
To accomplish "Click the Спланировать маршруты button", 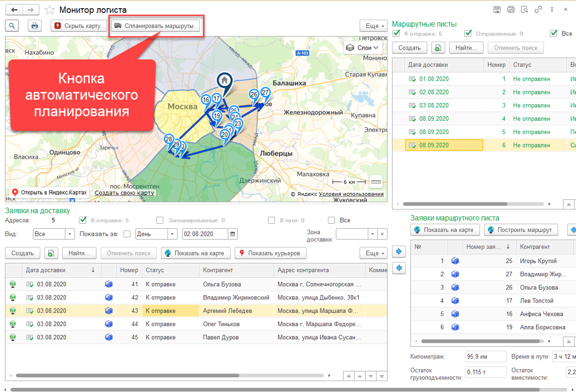I will tap(155, 26).
